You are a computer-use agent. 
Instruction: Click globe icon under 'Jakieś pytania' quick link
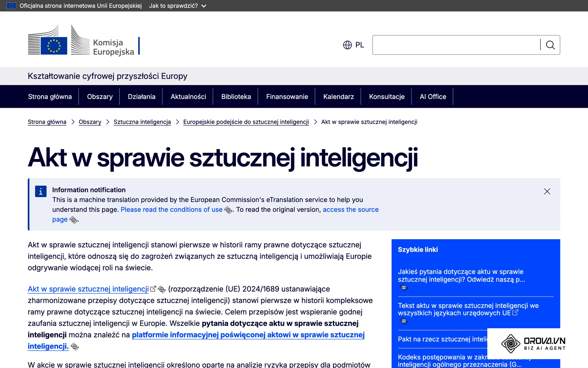(x=404, y=288)
